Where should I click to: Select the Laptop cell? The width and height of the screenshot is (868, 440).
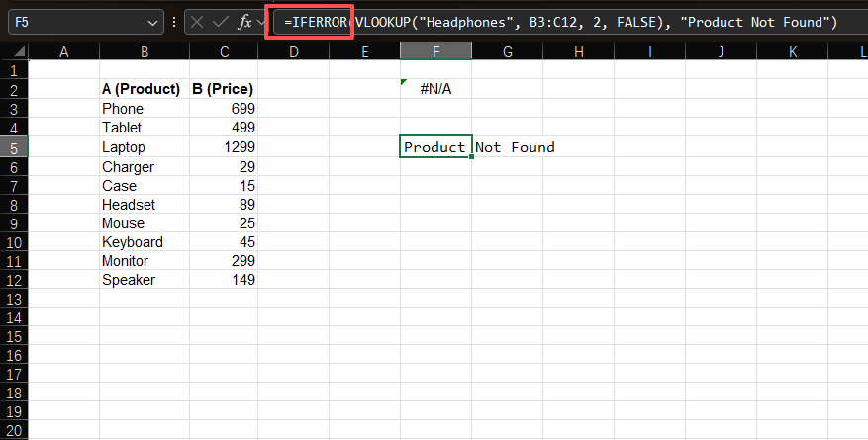point(145,147)
